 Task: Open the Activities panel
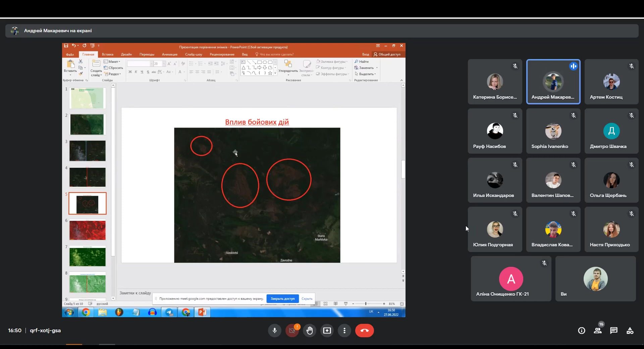[630, 331]
